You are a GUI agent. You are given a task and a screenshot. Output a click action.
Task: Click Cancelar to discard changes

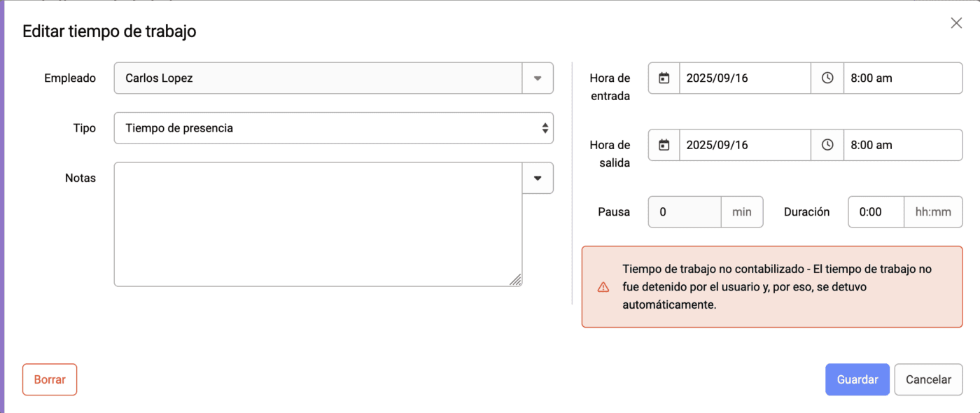click(x=928, y=379)
